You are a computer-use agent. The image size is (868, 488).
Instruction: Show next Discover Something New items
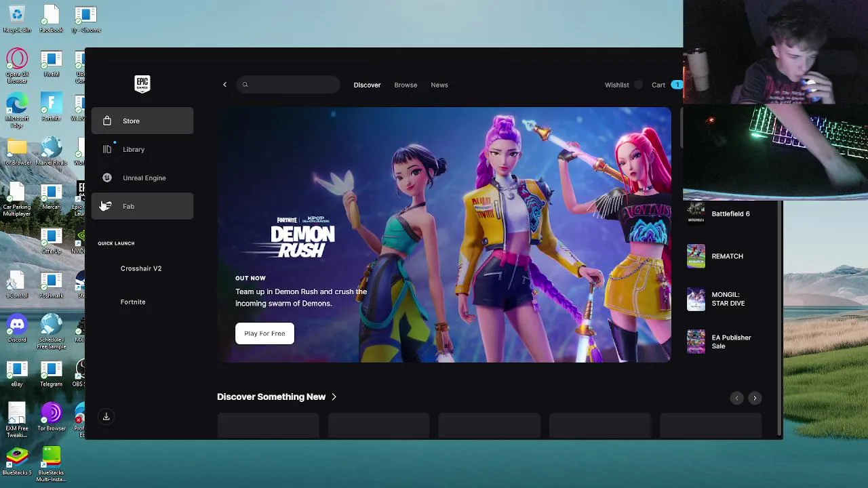(x=755, y=398)
